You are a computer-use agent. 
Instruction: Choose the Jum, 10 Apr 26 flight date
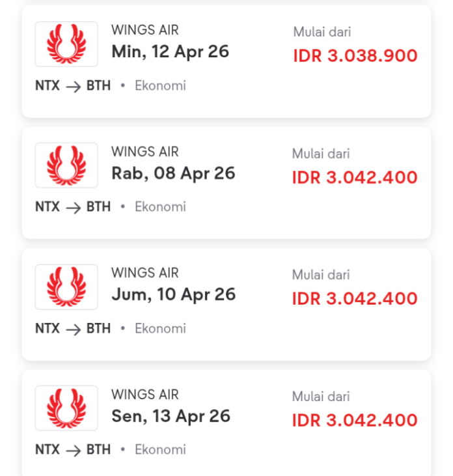[173, 294]
